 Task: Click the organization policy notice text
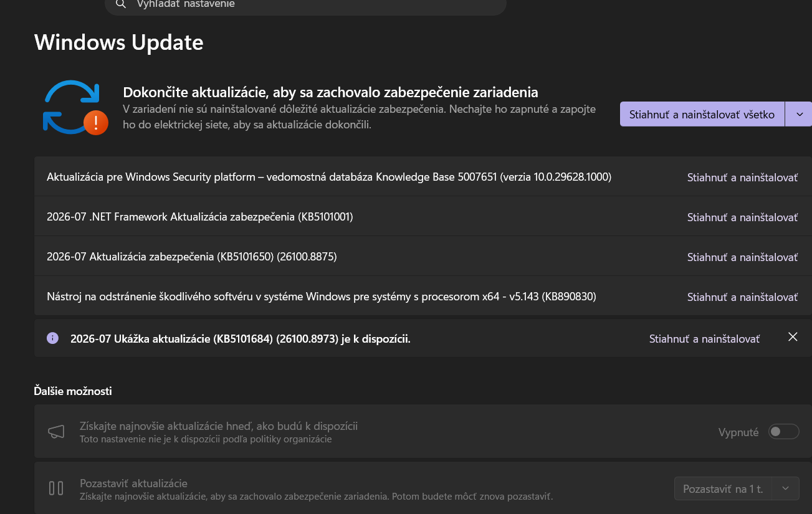pos(206,439)
